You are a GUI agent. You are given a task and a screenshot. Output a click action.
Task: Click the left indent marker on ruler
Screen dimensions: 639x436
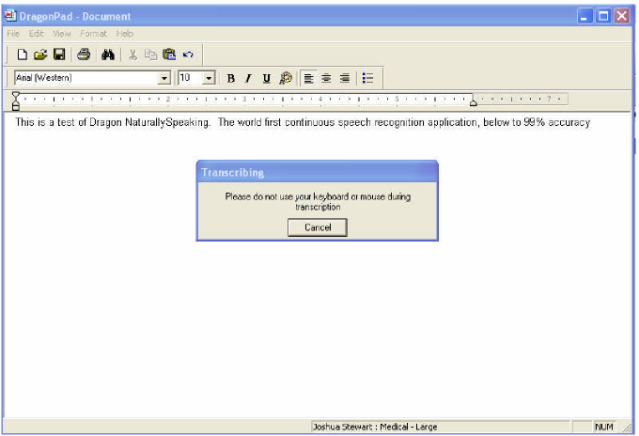pos(15,101)
